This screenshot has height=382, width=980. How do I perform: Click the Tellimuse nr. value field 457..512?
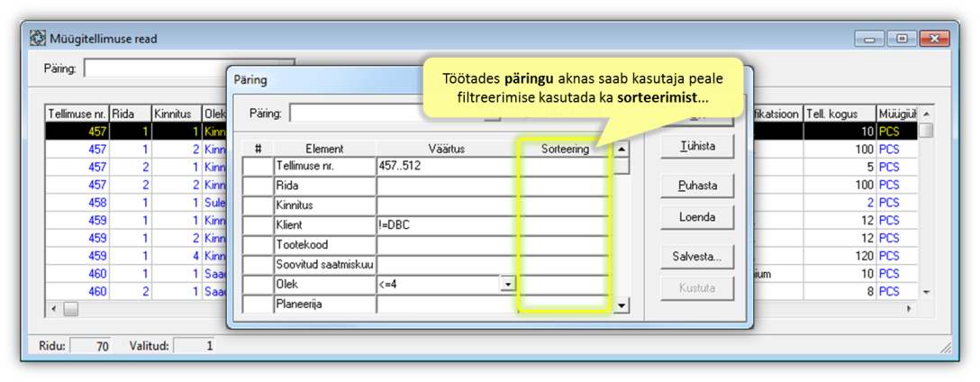pyautogui.click(x=449, y=167)
